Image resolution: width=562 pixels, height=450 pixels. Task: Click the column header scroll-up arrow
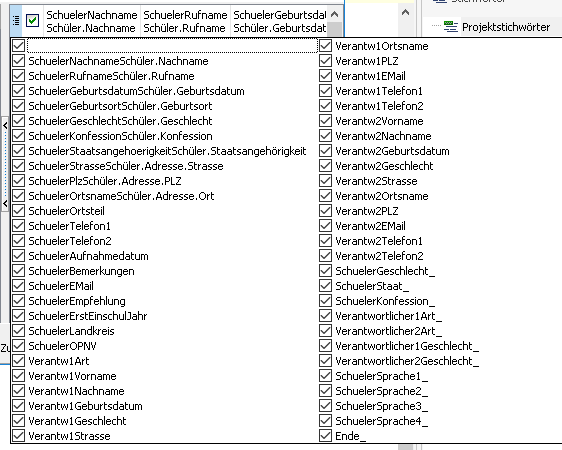click(x=334, y=14)
